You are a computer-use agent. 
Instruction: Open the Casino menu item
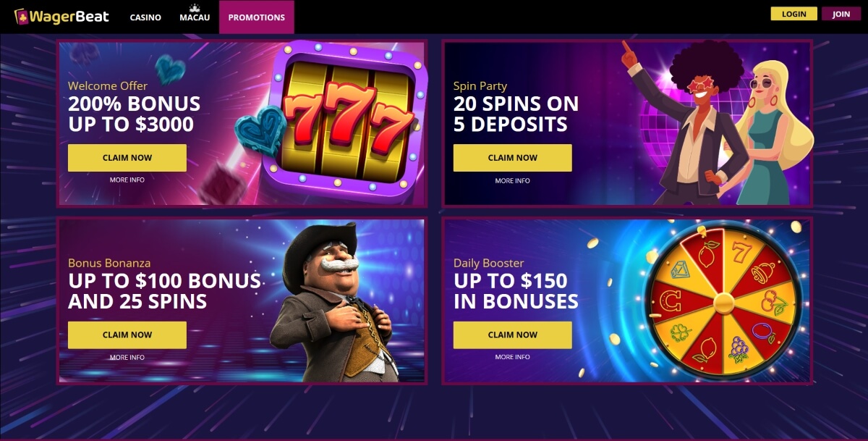[x=145, y=17]
